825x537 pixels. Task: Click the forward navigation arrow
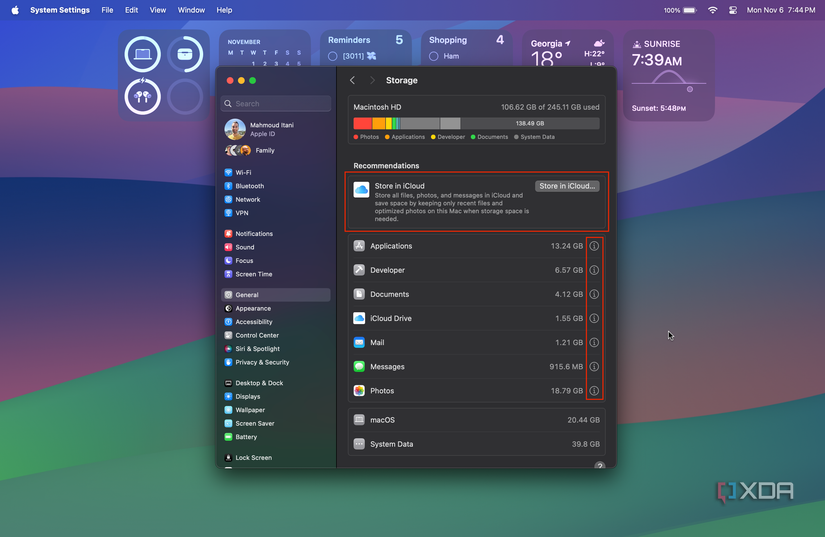click(x=372, y=80)
